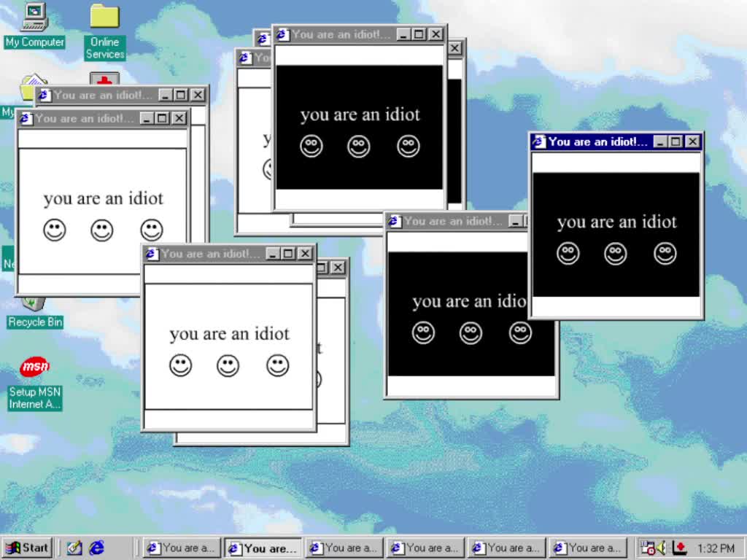Click the last 'You are a...' taskbar entry
This screenshot has width=747, height=560.
(x=588, y=548)
